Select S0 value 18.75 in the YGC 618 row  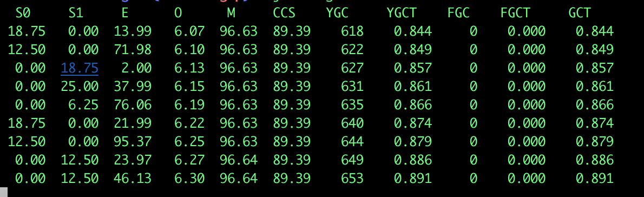27,31
